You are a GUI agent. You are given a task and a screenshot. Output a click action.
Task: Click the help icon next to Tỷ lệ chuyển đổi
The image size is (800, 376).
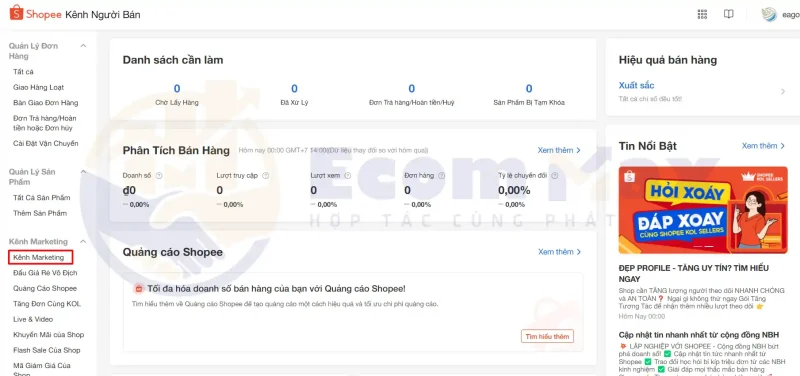coord(555,176)
